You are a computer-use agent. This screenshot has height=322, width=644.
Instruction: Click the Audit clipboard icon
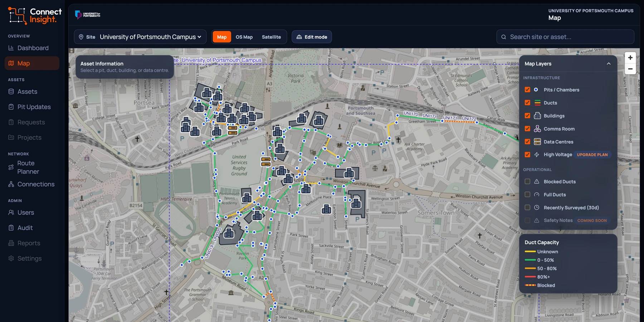point(11,228)
